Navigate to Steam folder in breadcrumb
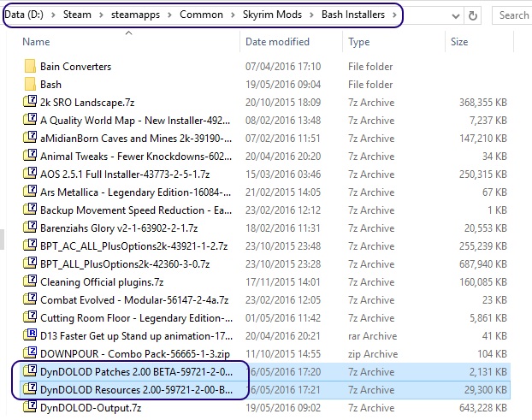Screen dimensions: 532x420 coord(77,15)
